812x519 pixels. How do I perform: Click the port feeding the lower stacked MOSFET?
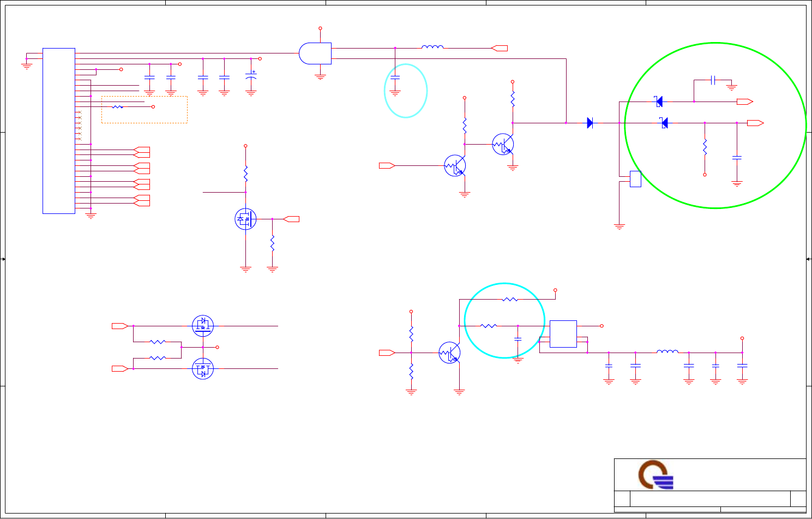120,369
